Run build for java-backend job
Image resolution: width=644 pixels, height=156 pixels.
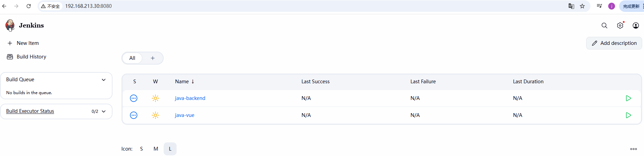[628, 98]
